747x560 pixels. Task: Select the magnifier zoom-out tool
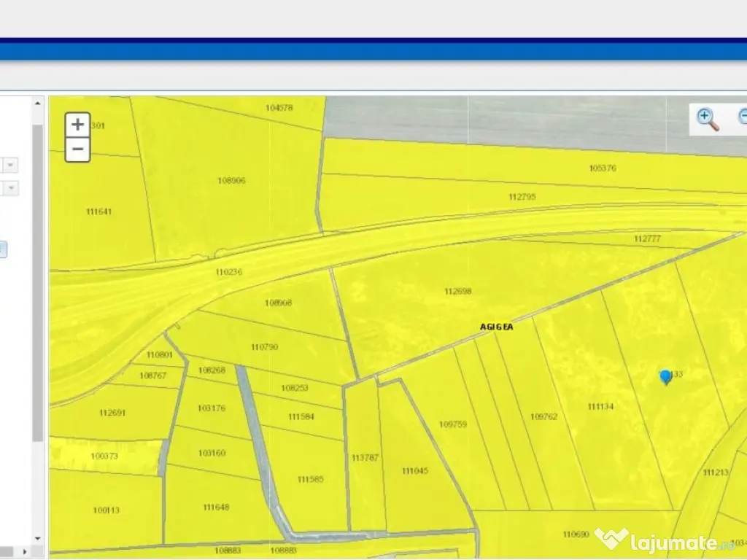point(743,118)
